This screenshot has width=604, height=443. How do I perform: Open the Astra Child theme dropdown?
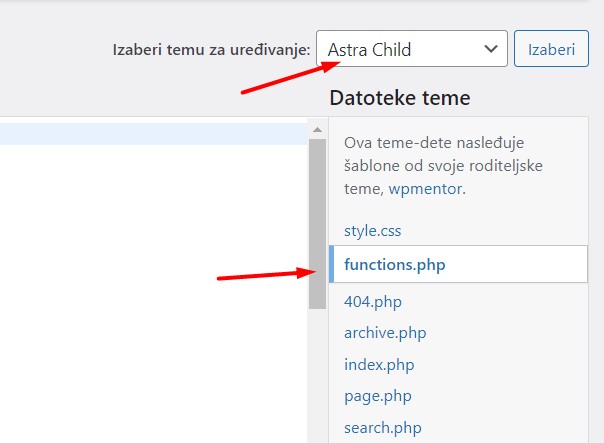(x=412, y=49)
